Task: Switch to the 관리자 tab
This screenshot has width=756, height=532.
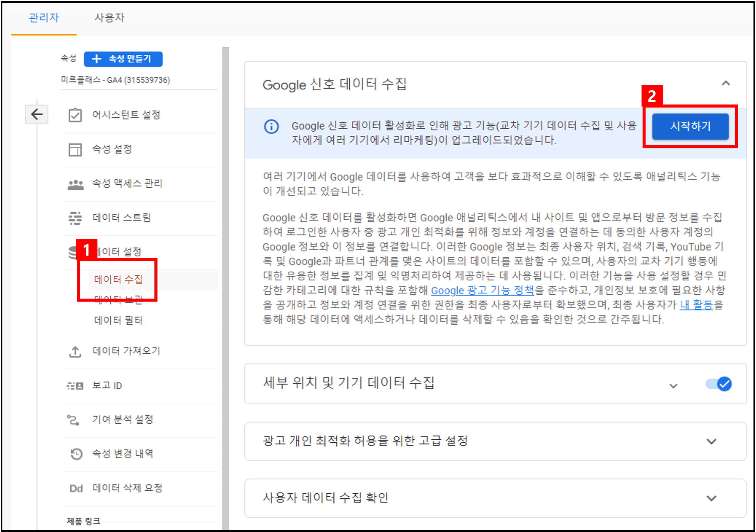Action: [x=44, y=18]
